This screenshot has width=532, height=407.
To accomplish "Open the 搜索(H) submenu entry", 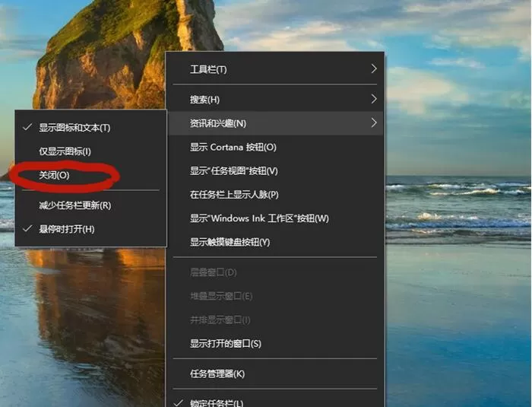I will point(275,100).
